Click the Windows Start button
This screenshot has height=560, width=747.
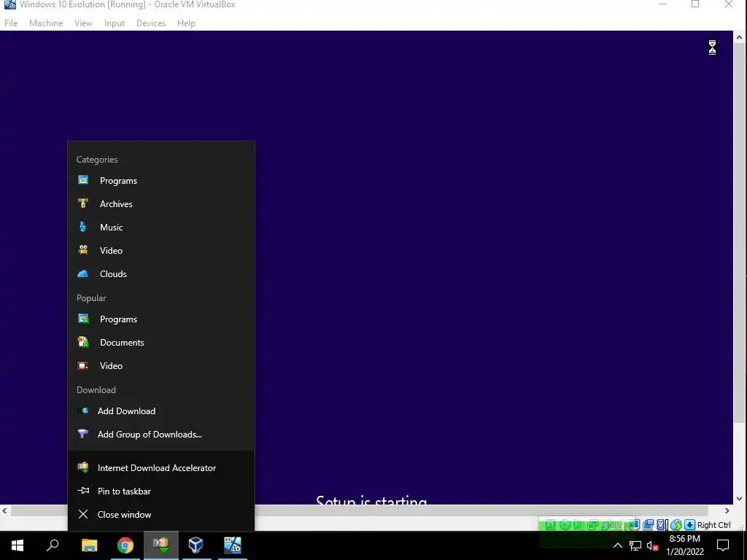tap(18, 545)
